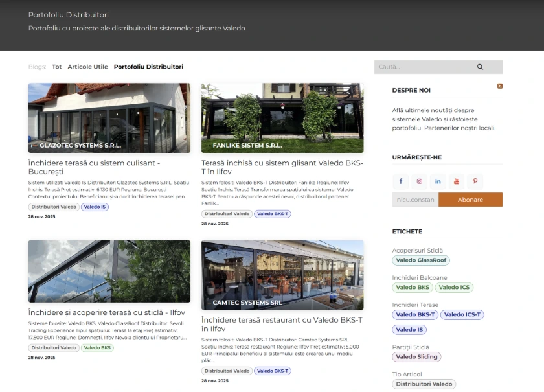Open article "Închidere și acoperire terasă cu sticlă"
This screenshot has height=392, width=544.
coord(106,312)
